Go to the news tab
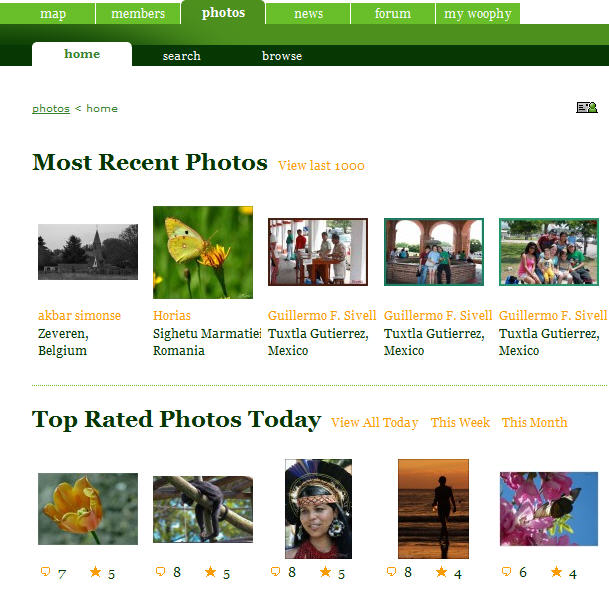 click(x=308, y=14)
